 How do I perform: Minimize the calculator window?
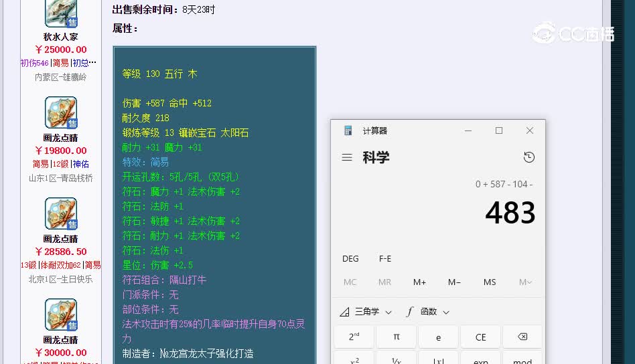coord(468,130)
